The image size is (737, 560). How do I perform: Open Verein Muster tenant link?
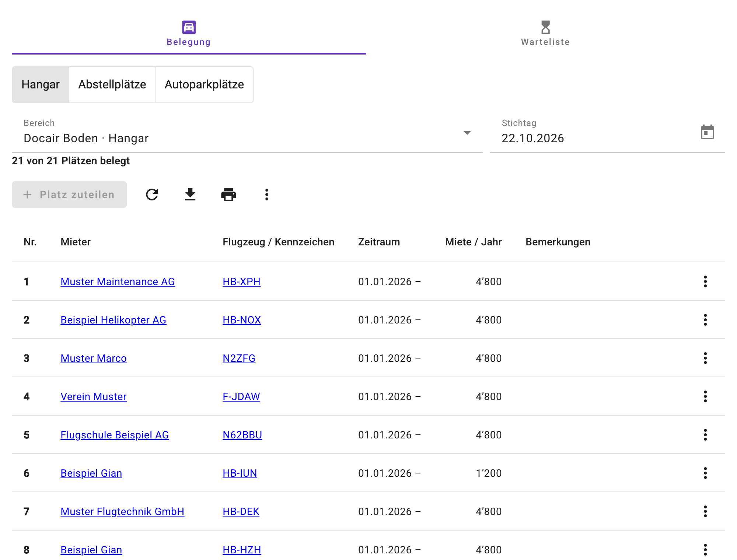94,396
